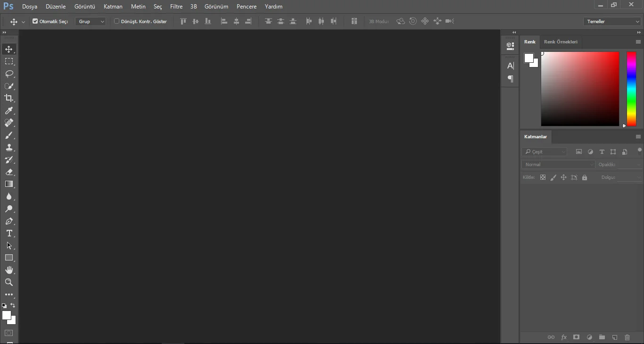Select the Clone Stamp tool
Screen dimensions: 644x344
[9, 147]
